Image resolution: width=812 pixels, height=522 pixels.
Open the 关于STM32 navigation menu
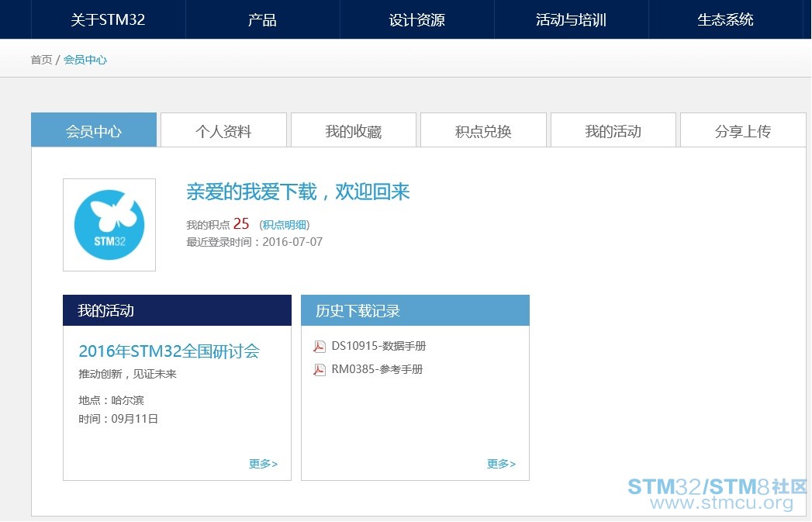[x=108, y=19]
